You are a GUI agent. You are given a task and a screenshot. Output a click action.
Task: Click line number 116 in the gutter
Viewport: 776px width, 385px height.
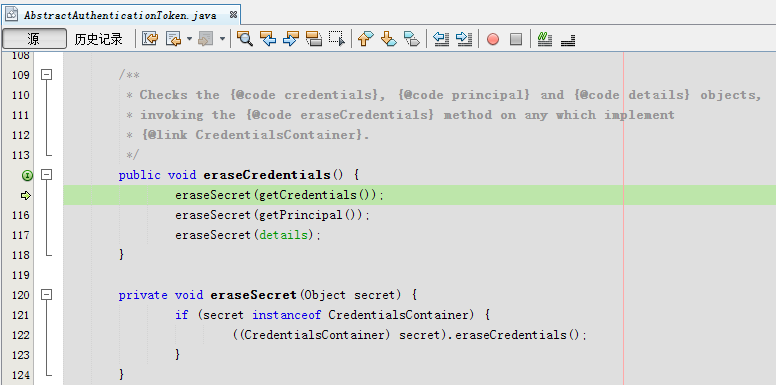[21, 215]
